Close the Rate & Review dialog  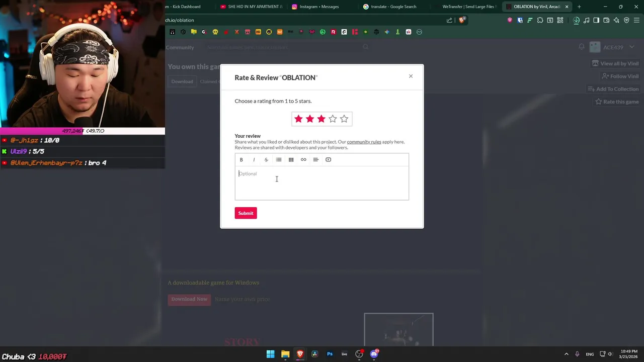click(411, 76)
